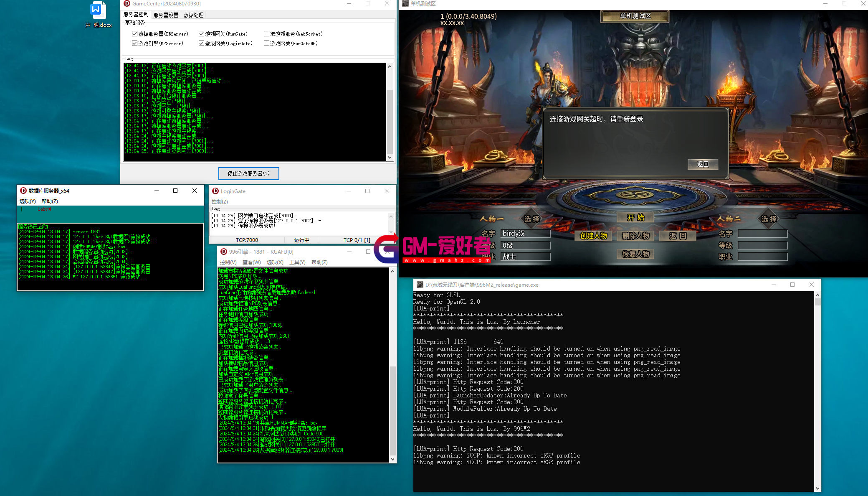Click 开始 button in game

pyautogui.click(x=635, y=217)
